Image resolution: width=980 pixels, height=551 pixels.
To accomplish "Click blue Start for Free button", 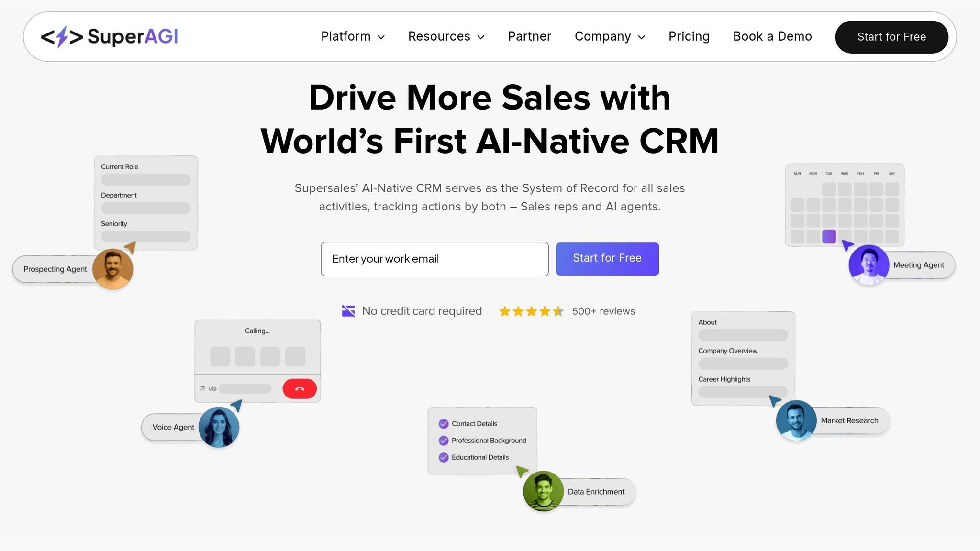I will (x=607, y=259).
